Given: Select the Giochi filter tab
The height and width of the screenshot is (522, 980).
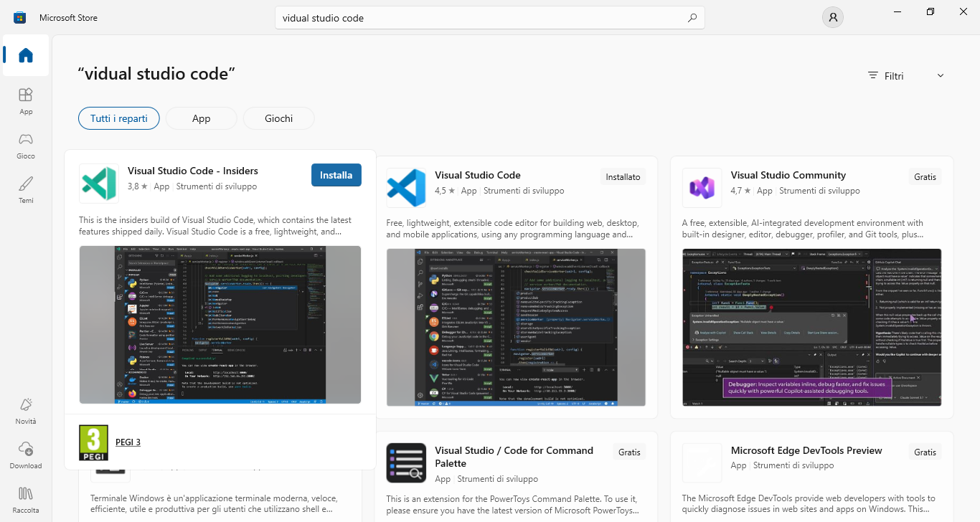Looking at the screenshot, I should pos(278,118).
